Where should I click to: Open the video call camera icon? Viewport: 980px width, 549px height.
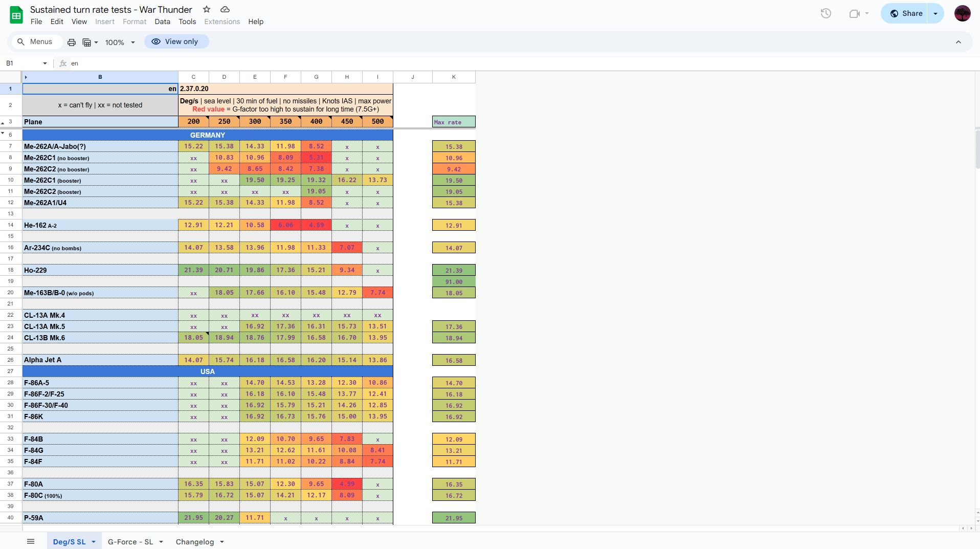point(858,14)
